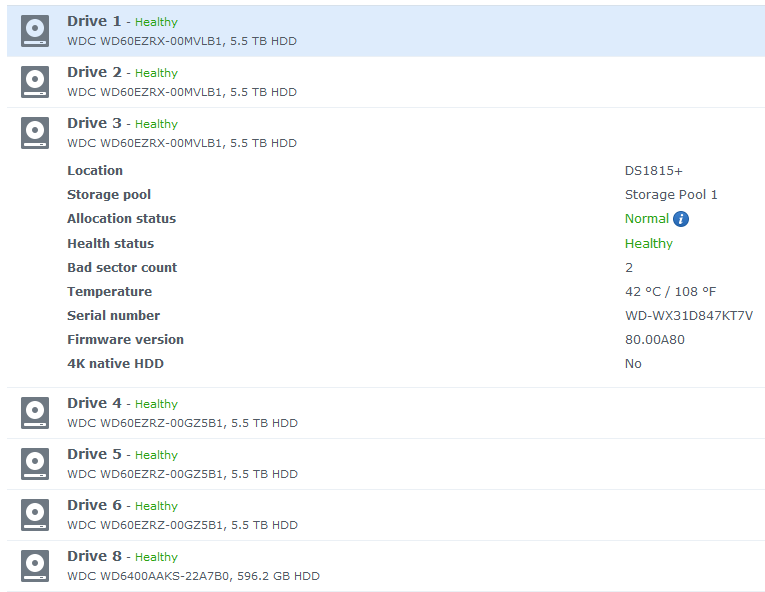Click the Drive 6 Healthy status text
The image size is (765, 592).
coord(156,507)
